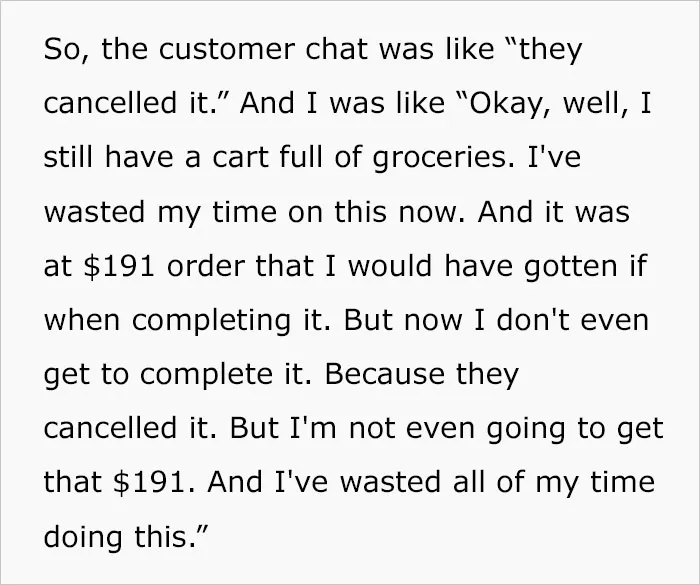
Task: Click the word "completing" in the paragraph
Action: (211, 321)
